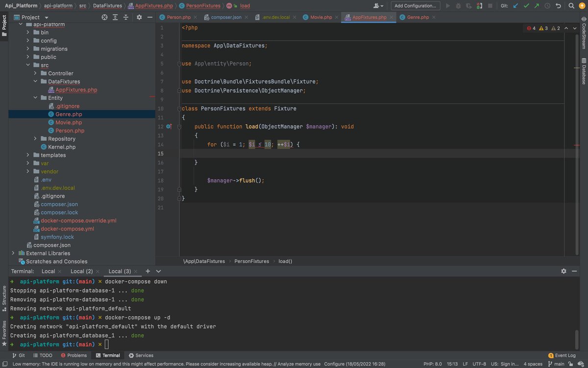Click the Debug bug icon in toolbar
The image size is (588, 368).
tap(459, 6)
